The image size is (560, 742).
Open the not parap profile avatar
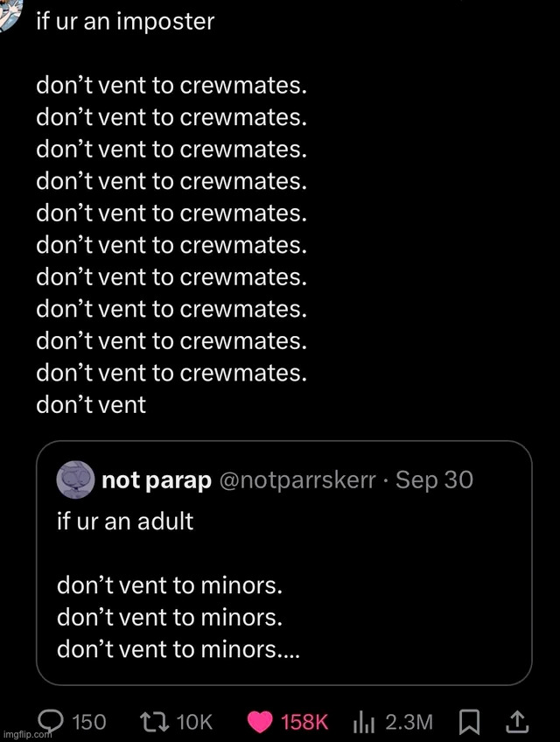[x=75, y=479]
